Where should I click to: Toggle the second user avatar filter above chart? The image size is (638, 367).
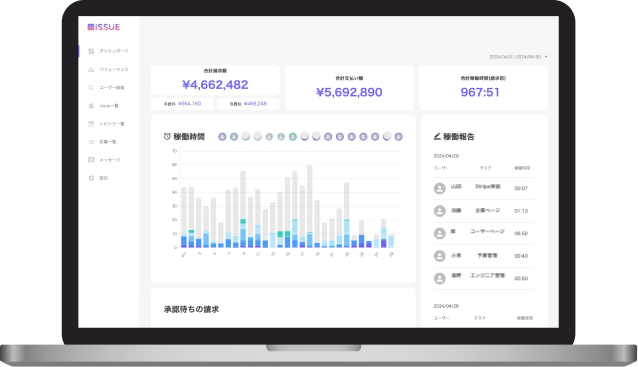click(234, 137)
